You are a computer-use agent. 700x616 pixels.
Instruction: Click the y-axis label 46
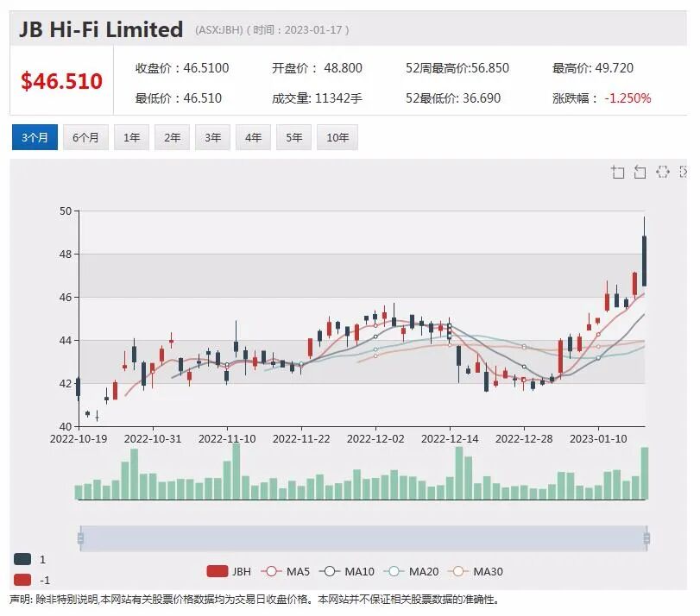click(x=66, y=298)
